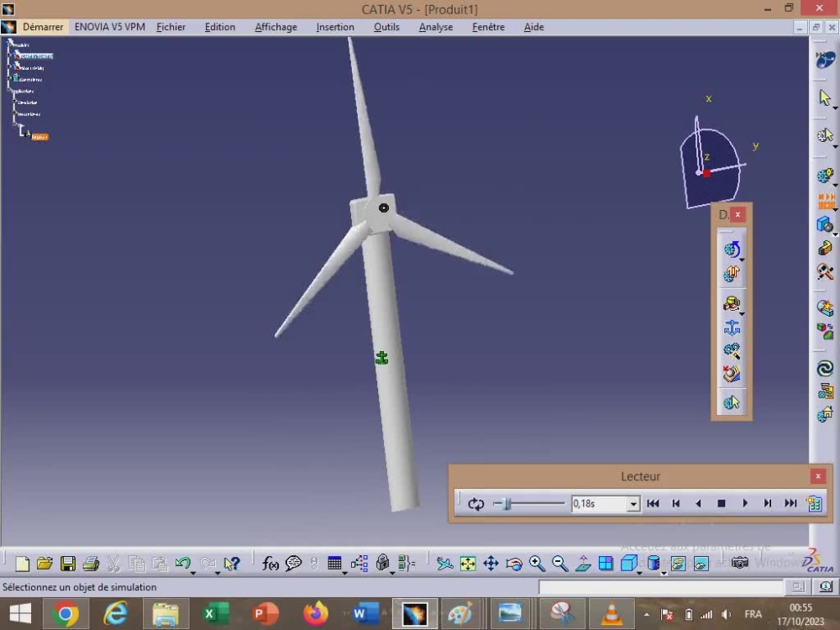Viewport: 840px width, 630px height.
Task: Select the Fly mode airplane icon
Action: tap(444, 563)
